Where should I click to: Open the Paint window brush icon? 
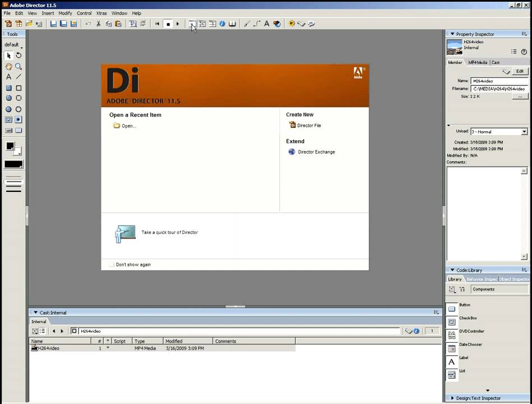247,24
